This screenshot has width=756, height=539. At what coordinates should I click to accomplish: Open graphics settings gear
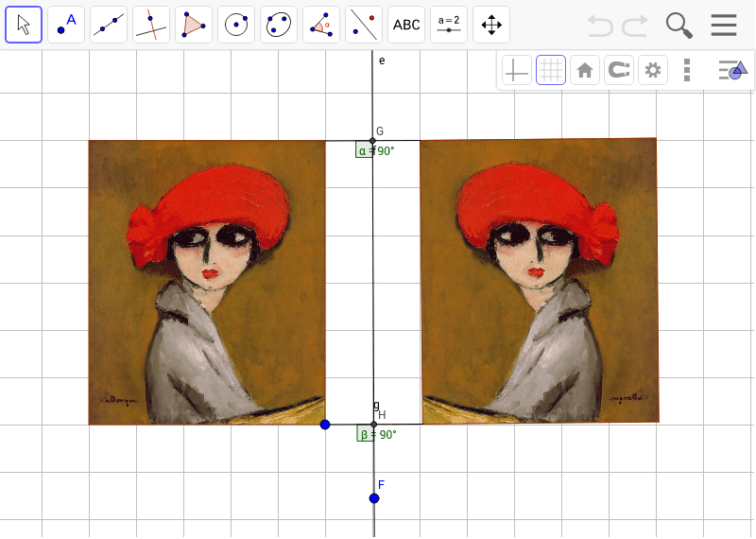[x=653, y=71]
